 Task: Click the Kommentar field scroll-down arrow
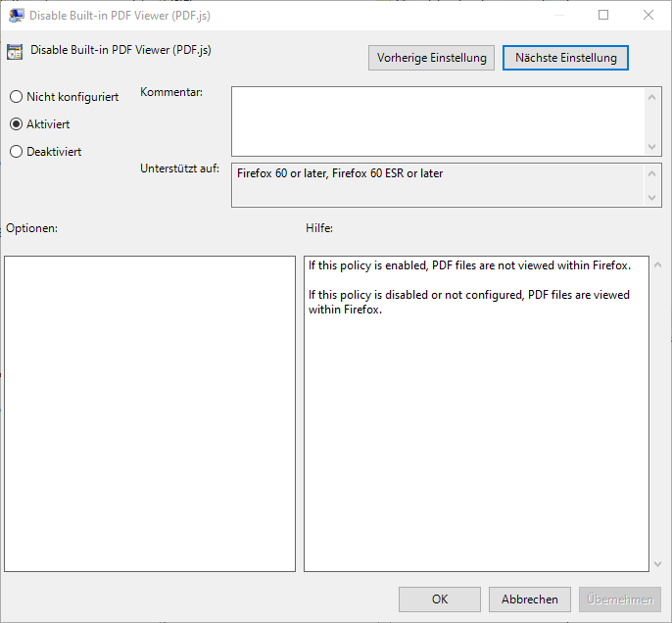pyautogui.click(x=651, y=147)
